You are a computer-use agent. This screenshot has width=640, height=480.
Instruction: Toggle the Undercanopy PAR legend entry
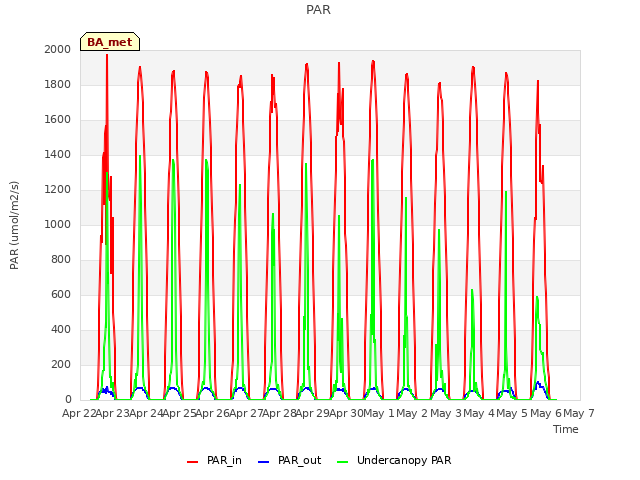tap(394, 460)
